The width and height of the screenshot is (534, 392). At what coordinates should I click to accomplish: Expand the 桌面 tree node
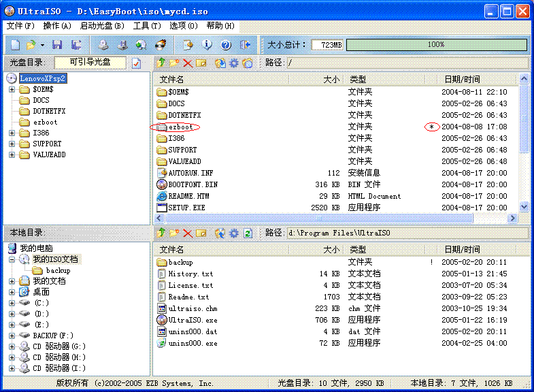click(x=12, y=292)
